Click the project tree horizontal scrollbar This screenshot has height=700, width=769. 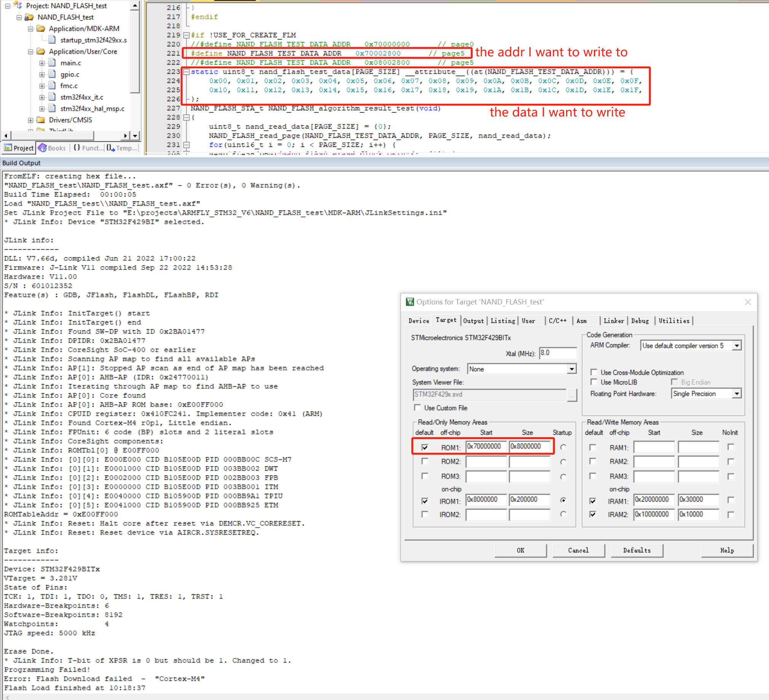66,136
